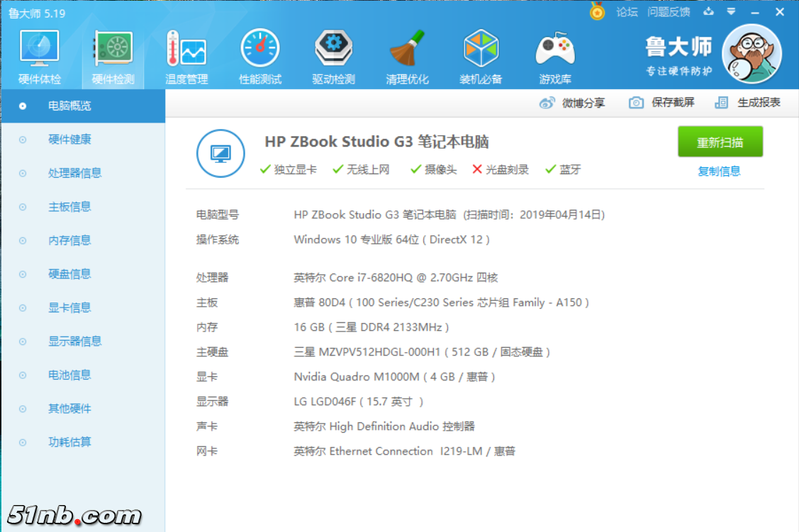Open the 装机必备 essential software cube
Viewport: 799px width, 532px height.
click(x=481, y=57)
